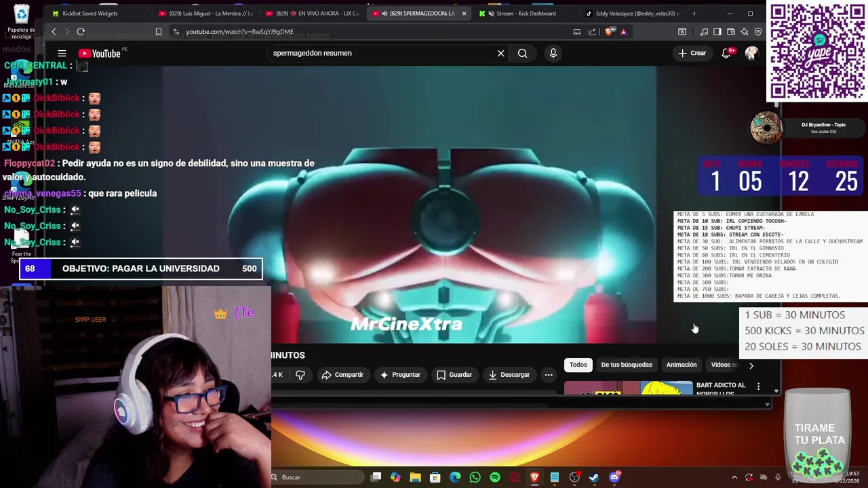Open OBS Studio taskbar icon
868x488 pixels.
[x=574, y=477]
